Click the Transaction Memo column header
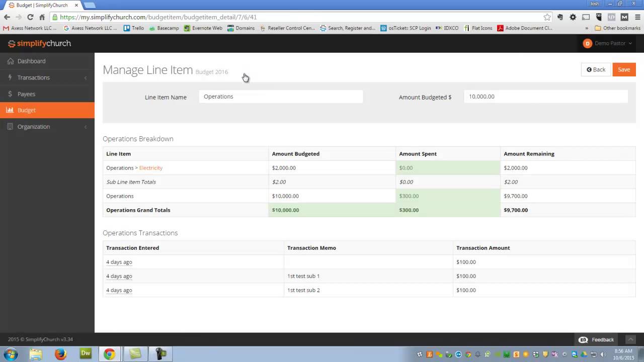644x362 pixels. point(311,248)
